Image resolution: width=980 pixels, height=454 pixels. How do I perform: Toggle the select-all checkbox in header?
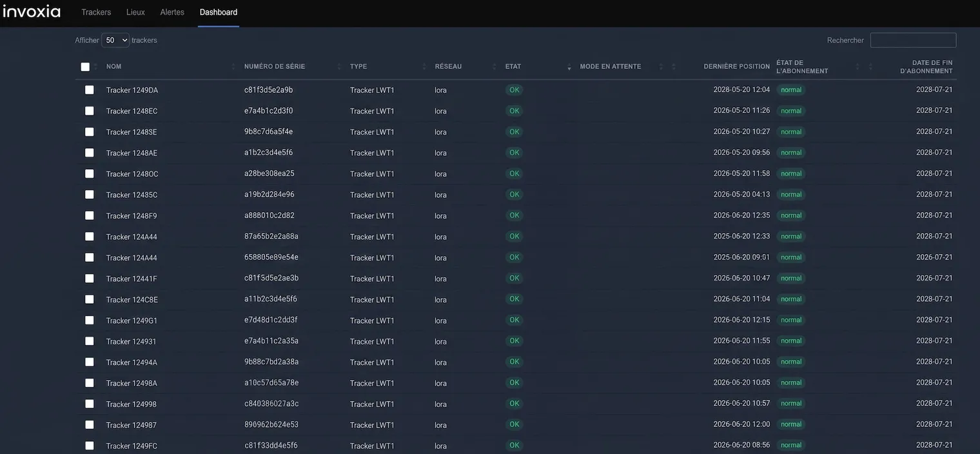[85, 67]
